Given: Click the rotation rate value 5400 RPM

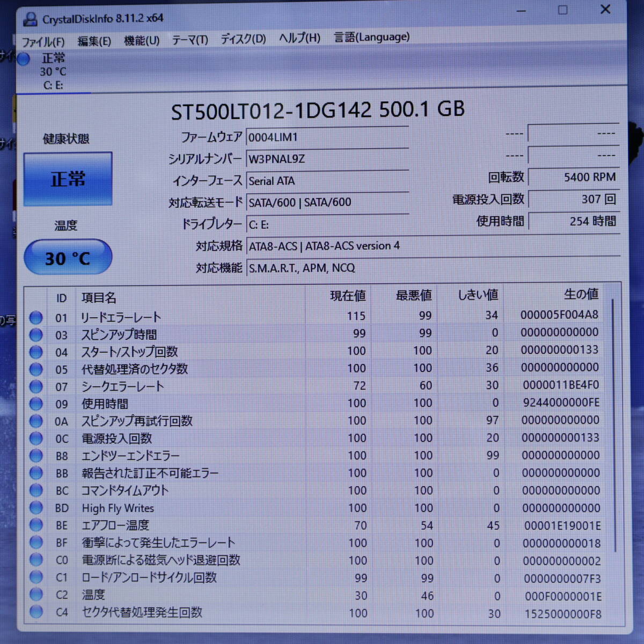Looking at the screenshot, I should click(574, 177).
